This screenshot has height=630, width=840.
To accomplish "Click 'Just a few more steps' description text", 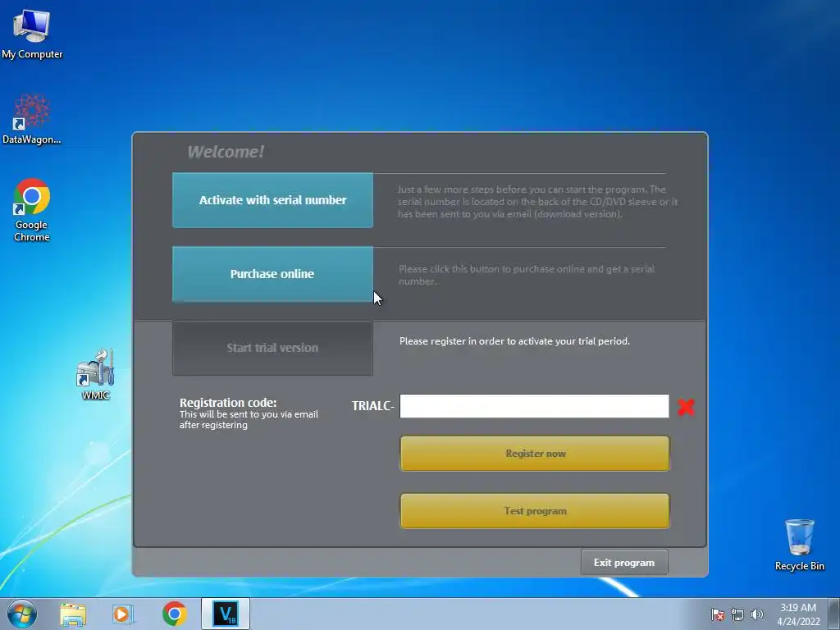I will pos(537,202).
